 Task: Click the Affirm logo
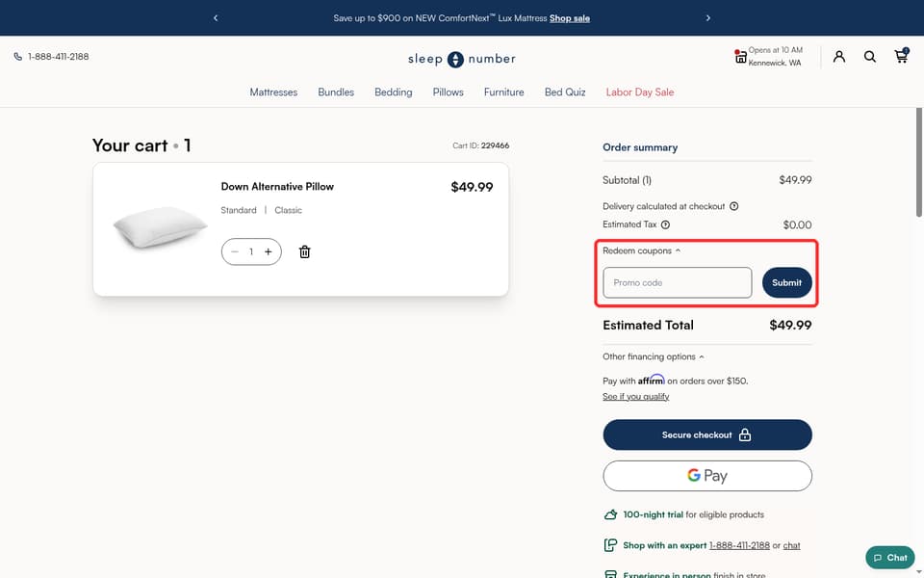pyautogui.click(x=652, y=380)
